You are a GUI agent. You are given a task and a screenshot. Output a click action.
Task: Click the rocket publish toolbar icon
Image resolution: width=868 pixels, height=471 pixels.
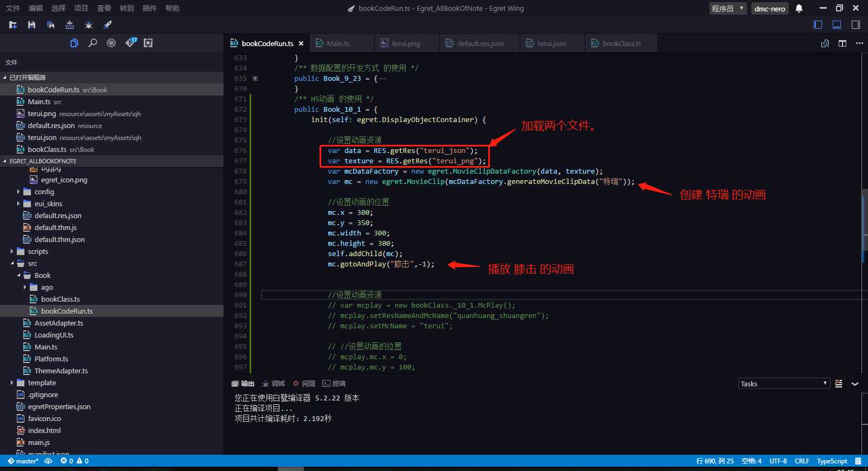107,25
